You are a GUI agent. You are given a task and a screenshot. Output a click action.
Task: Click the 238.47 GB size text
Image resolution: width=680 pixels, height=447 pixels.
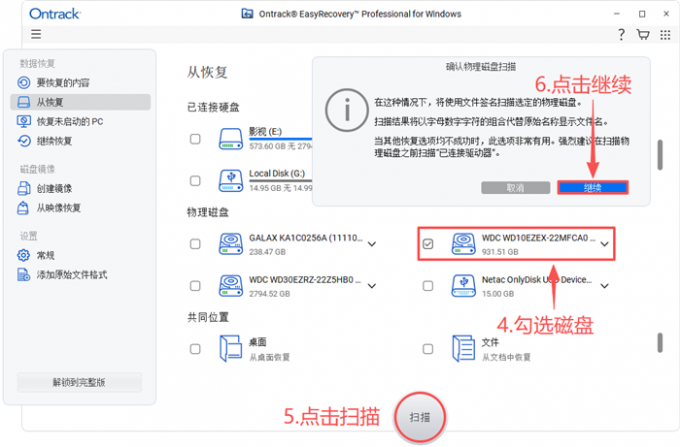click(x=267, y=251)
